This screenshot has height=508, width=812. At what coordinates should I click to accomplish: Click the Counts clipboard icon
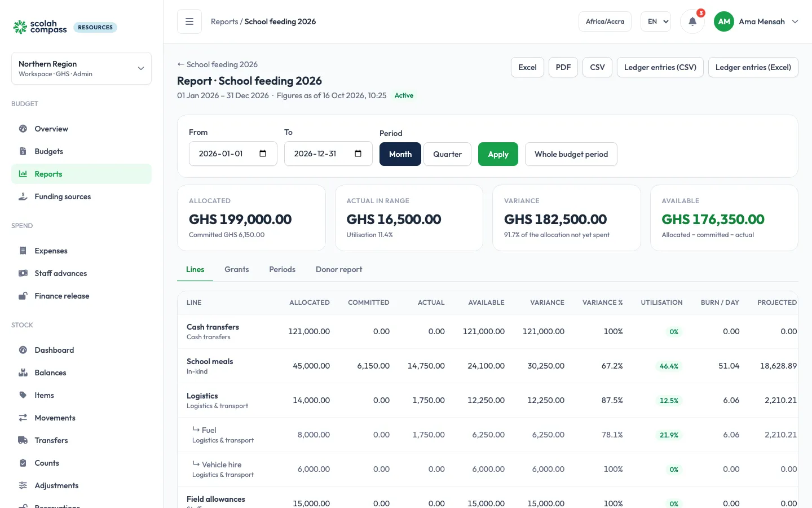[x=23, y=463]
